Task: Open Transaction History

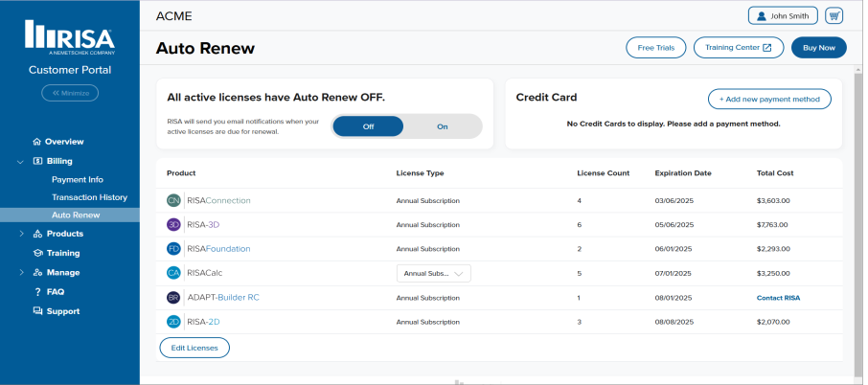Action: pyautogui.click(x=90, y=197)
